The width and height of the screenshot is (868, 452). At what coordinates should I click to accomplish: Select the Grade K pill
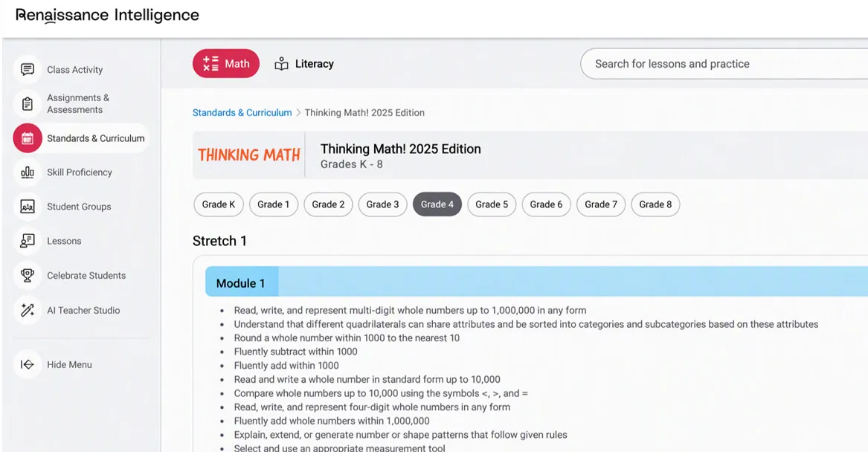(219, 204)
